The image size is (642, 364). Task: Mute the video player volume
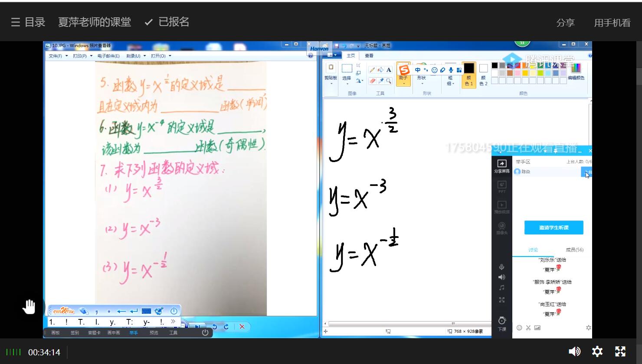pos(574,351)
